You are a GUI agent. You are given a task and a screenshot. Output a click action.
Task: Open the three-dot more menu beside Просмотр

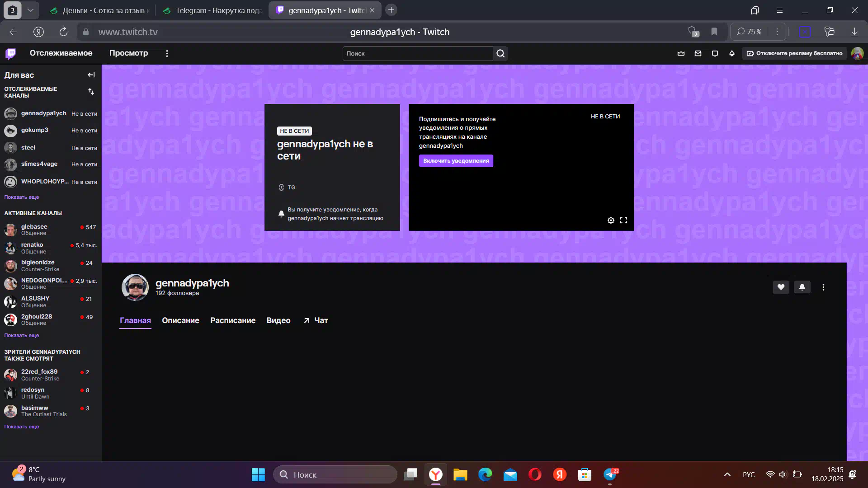pos(167,53)
